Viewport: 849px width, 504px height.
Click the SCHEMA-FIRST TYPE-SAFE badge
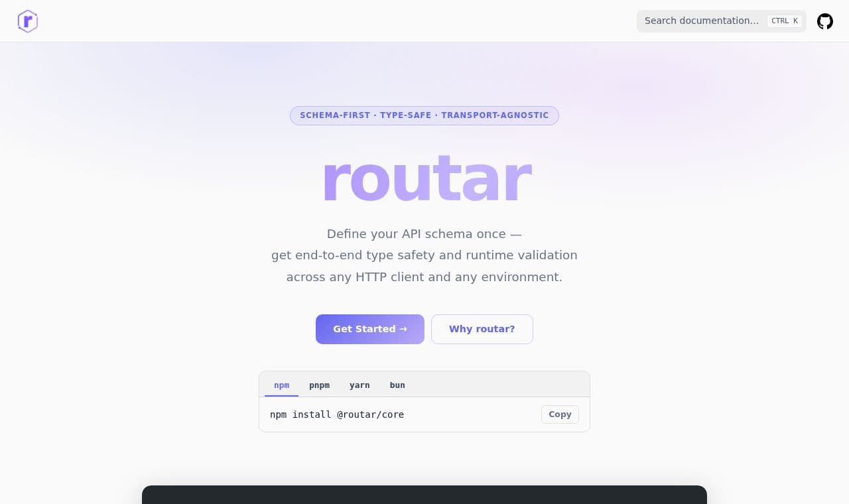[x=424, y=115]
